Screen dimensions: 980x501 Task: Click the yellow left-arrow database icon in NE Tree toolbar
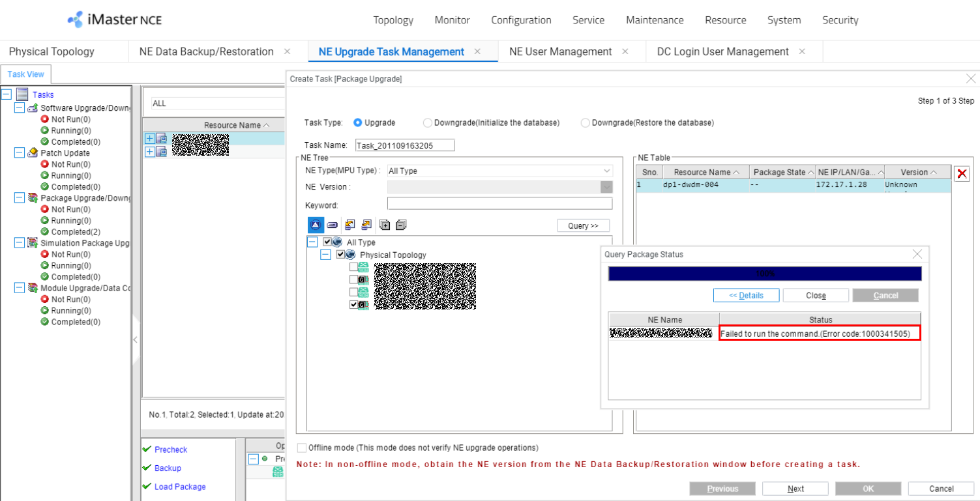349,225
